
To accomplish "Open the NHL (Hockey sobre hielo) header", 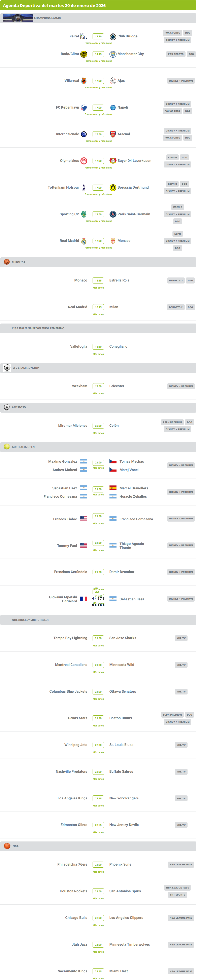I will tap(30, 620).
